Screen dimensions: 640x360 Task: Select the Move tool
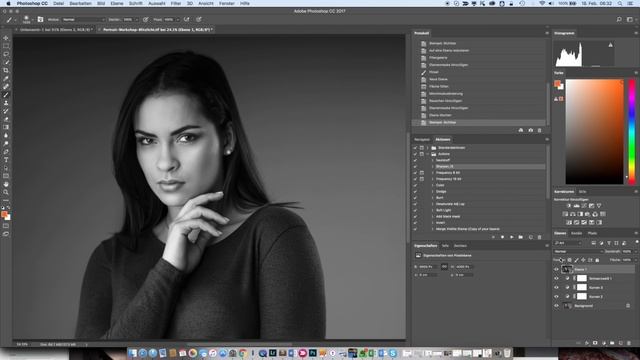pyautogui.click(x=6, y=38)
